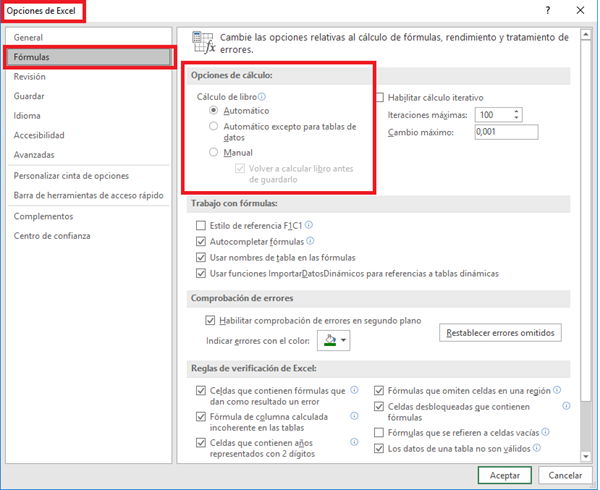Click the scrollbar down arrow
The height and width of the screenshot is (490, 600).
click(586, 456)
